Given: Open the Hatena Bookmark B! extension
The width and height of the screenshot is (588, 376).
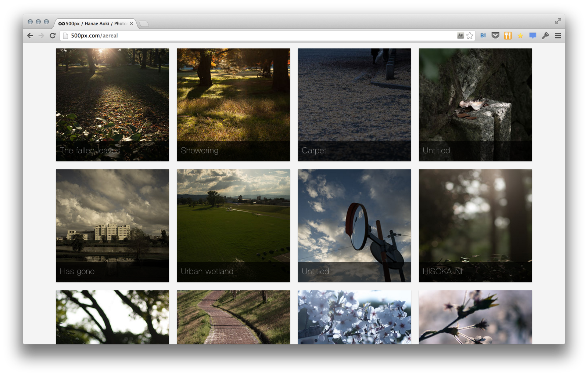Looking at the screenshot, I should [x=483, y=36].
